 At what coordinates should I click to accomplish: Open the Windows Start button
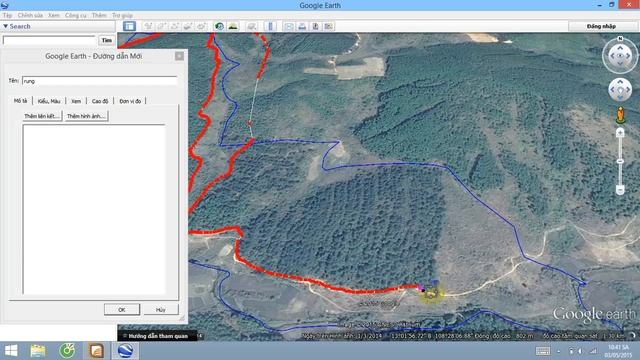tap(11, 351)
